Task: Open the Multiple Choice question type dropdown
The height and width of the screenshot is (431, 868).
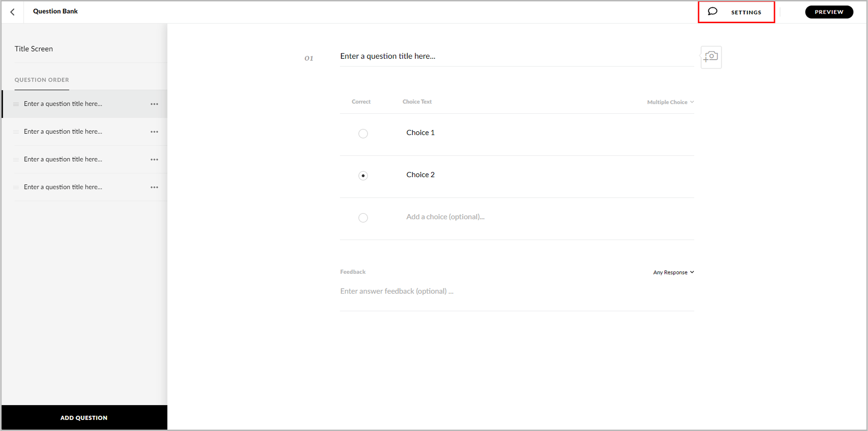Action: click(x=670, y=102)
